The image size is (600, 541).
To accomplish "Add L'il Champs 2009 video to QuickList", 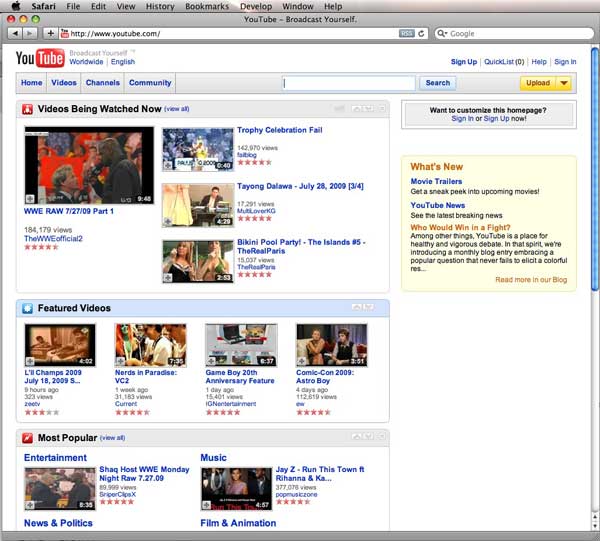I will coord(30,361).
